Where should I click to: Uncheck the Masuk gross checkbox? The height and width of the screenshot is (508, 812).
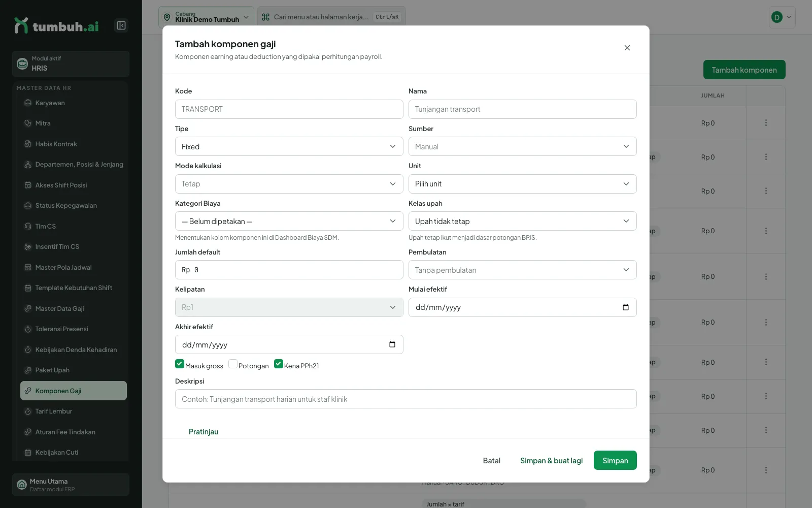tap(180, 364)
